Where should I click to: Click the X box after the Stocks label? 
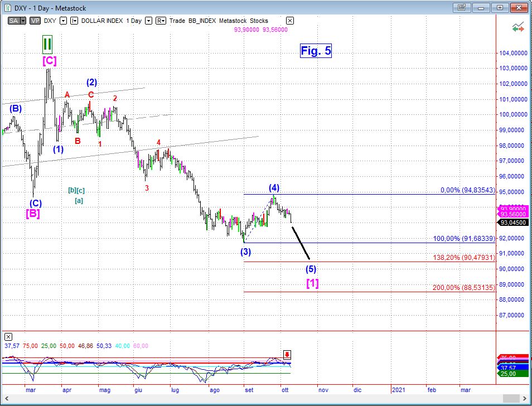289,21
